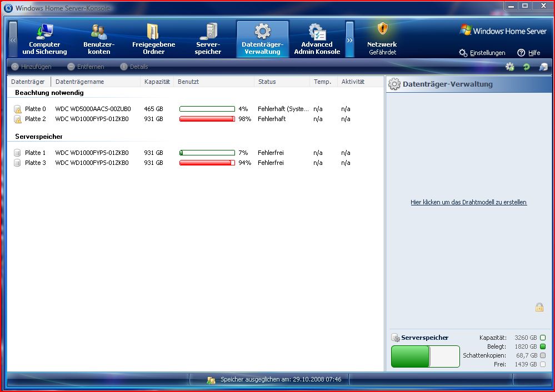
Task: Click the Hinzufügen toolbar button
Action: coord(31,67)
